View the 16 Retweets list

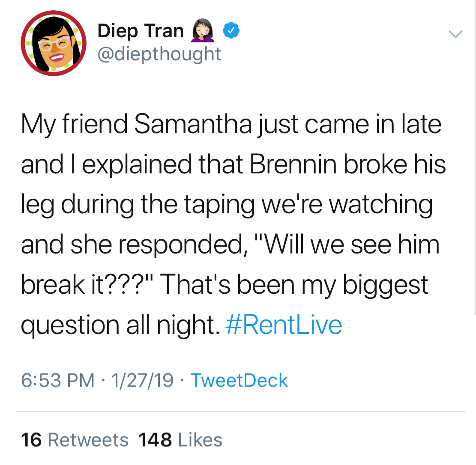[75, 440]
